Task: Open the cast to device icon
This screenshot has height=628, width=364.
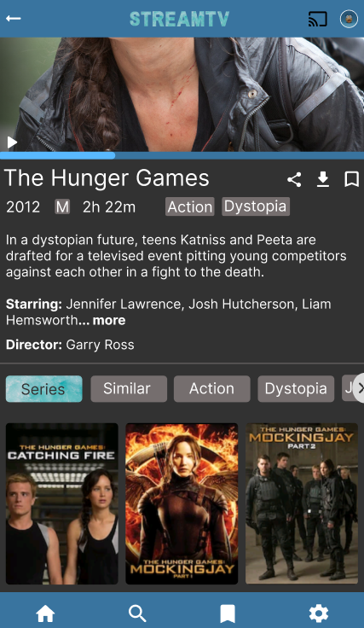Action: 318,19
